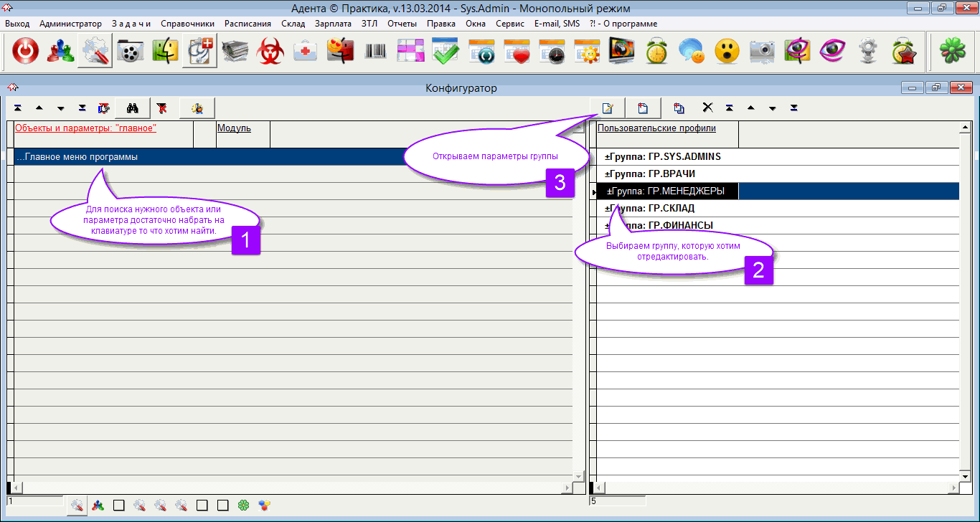The height and width of the screenshot is (522, 980).
Task: Click the film reel folder icon
Action: pos(130,51)
